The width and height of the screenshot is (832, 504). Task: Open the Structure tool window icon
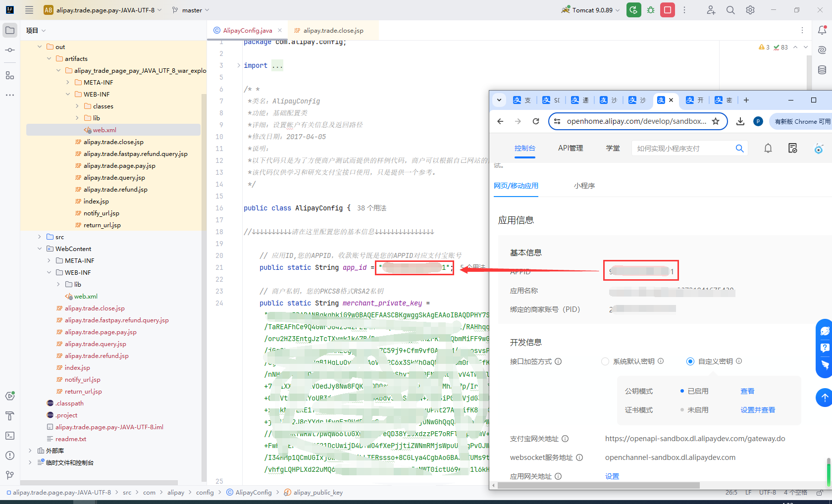10,75
